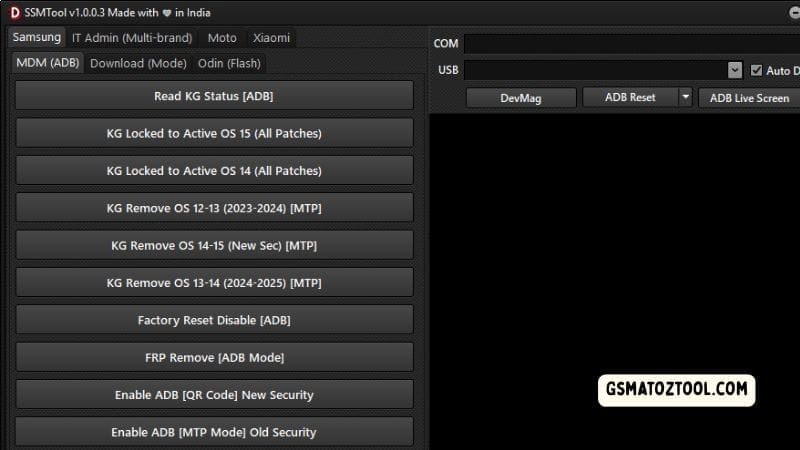Click the ADB Reset button
This screenshot has width=800, height=450.
point(630,97)
